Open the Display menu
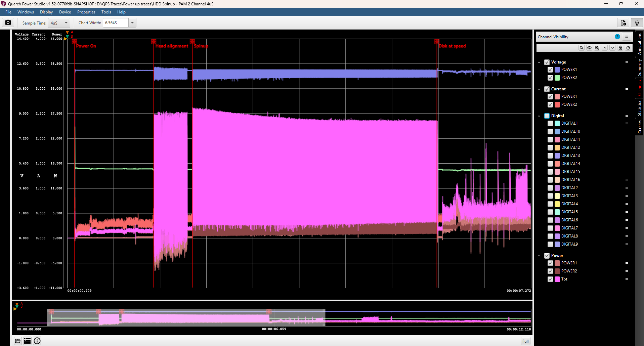Screen dimensions: 644x346 46,12
